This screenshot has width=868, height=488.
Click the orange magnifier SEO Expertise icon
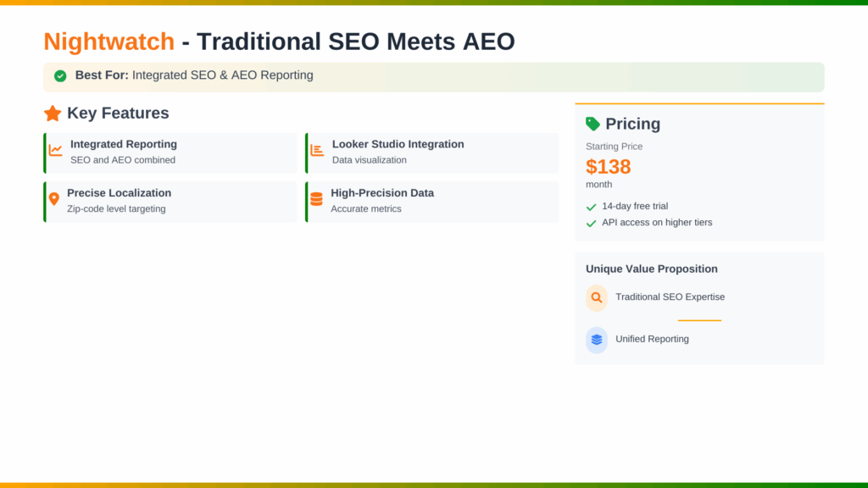(x=597, y=297)
